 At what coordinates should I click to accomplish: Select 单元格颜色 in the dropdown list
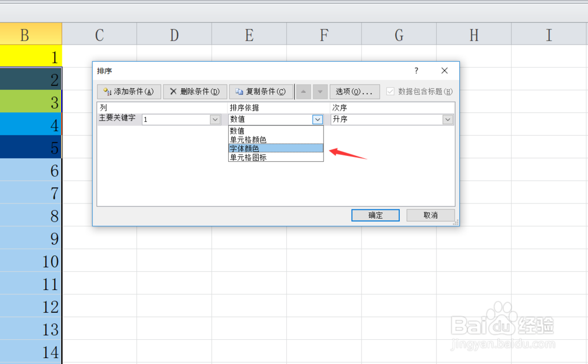click(x=276, y=139)
